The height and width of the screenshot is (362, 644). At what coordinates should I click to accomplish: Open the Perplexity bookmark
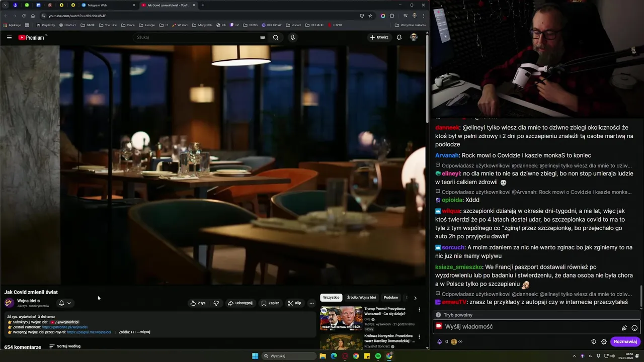pos(46,25)
